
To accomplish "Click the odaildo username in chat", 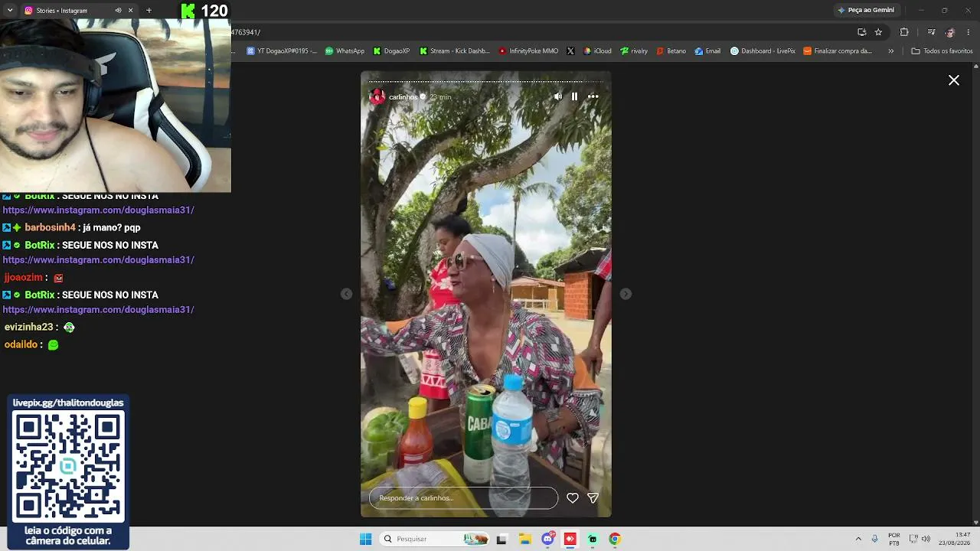I will pyautogui.click(x=21, y=345).
